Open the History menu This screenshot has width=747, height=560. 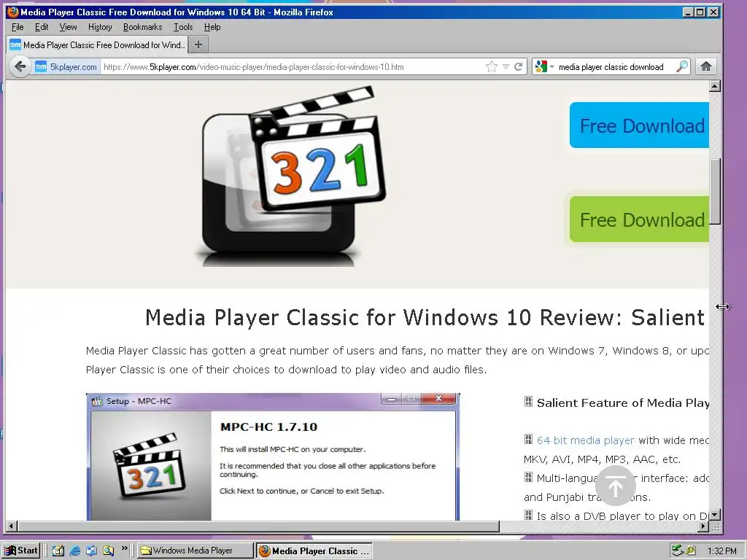coord(100,27)
